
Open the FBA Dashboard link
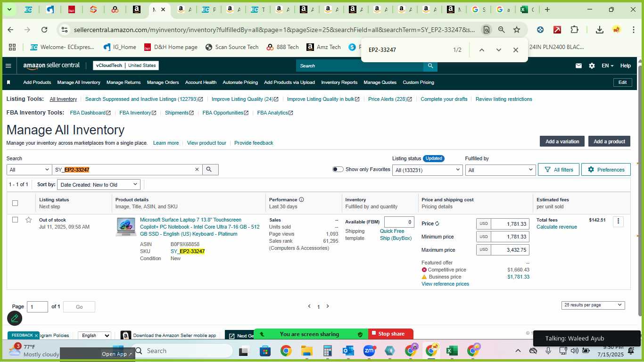(x=90, y=113)
